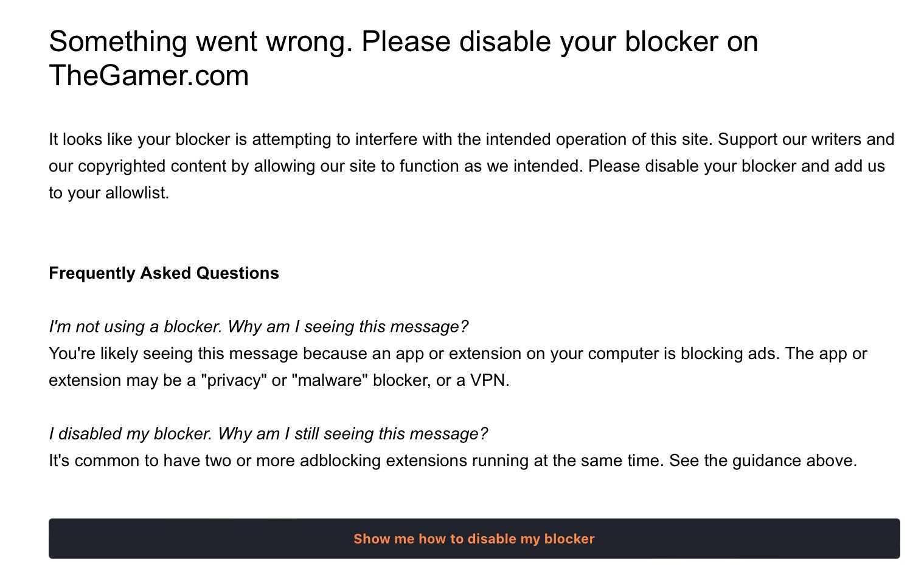Click the "Show me how to disable my blocker" button
The width and height of the screenshot is (924, 583).
click(474, 539)
